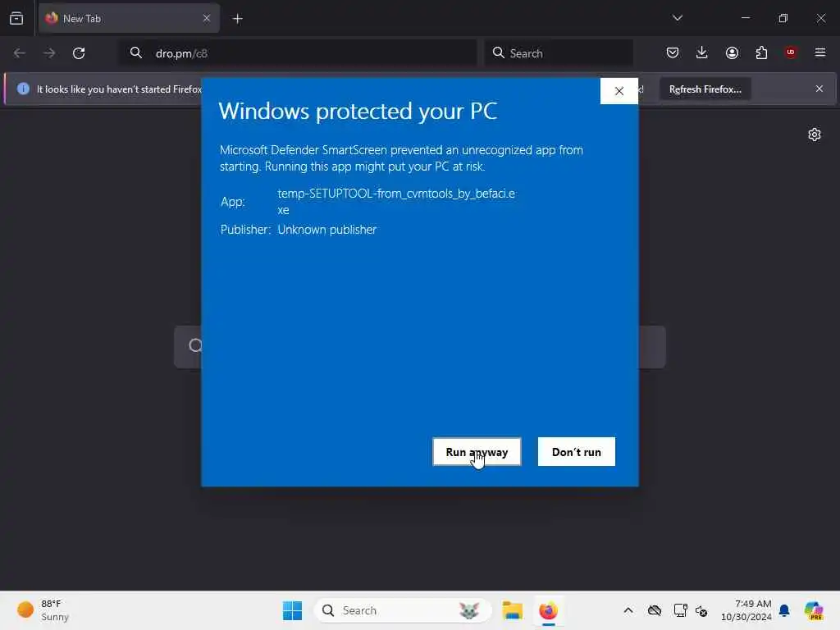Viewport: 840px width, 630px height.
Task: Click the Unknown publisher text
Action: tap(326, 230)
